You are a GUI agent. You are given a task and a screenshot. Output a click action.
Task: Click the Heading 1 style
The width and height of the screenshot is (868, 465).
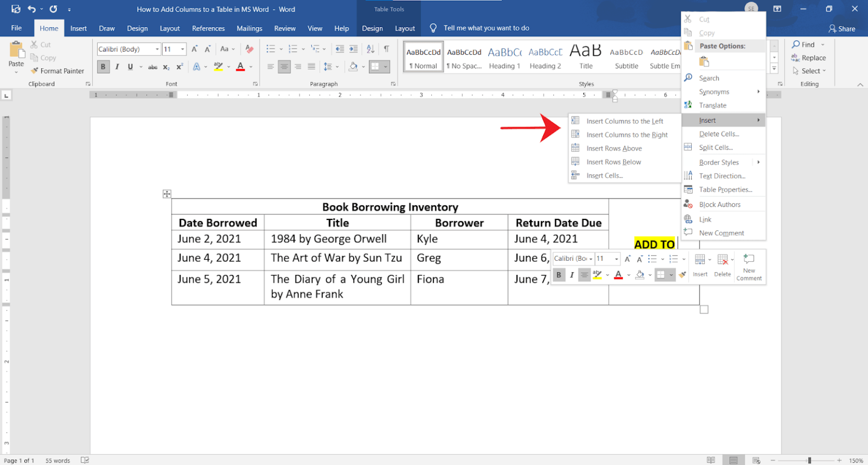(x=505, y=58)
